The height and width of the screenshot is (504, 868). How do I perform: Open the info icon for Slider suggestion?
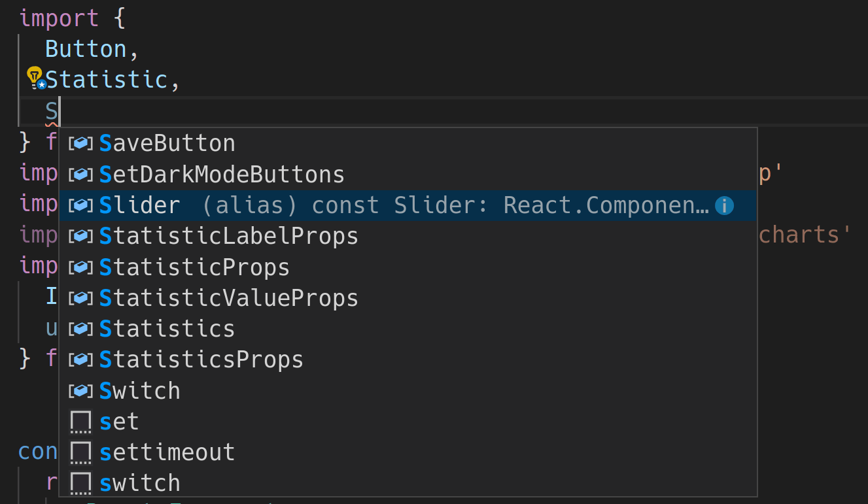pos(723,206)
